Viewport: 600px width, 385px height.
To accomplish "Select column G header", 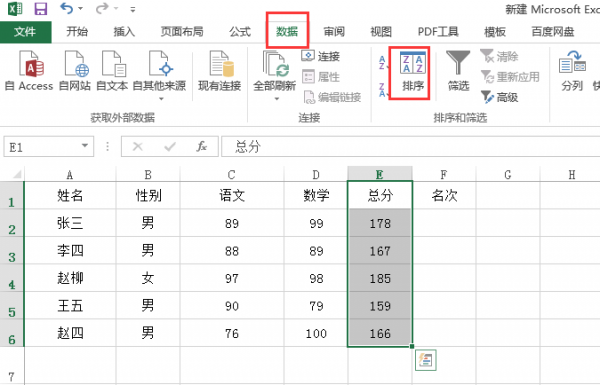I will tap(508, 175).
